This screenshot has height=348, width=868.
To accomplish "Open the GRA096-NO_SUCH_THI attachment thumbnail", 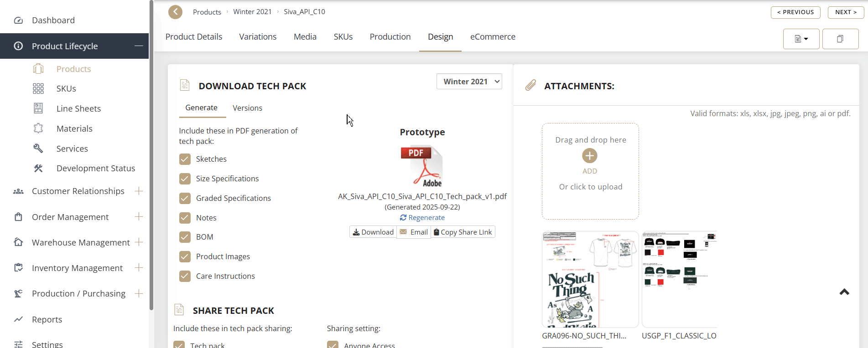I will click(590, 280).
